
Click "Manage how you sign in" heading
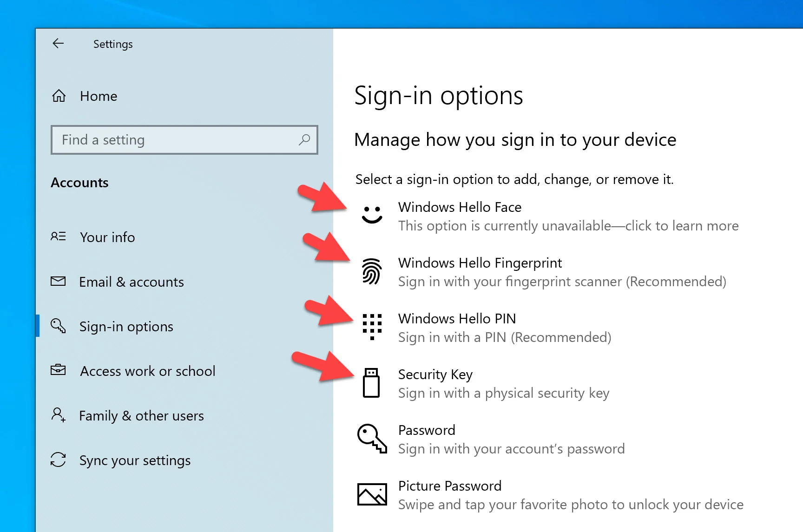[x=515, y=140]
